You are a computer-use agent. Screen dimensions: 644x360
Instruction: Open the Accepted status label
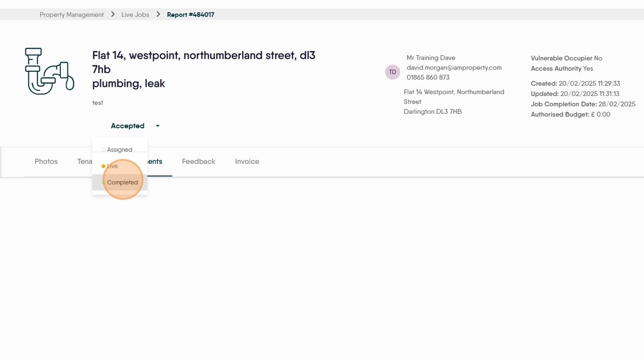coord(127,126)
